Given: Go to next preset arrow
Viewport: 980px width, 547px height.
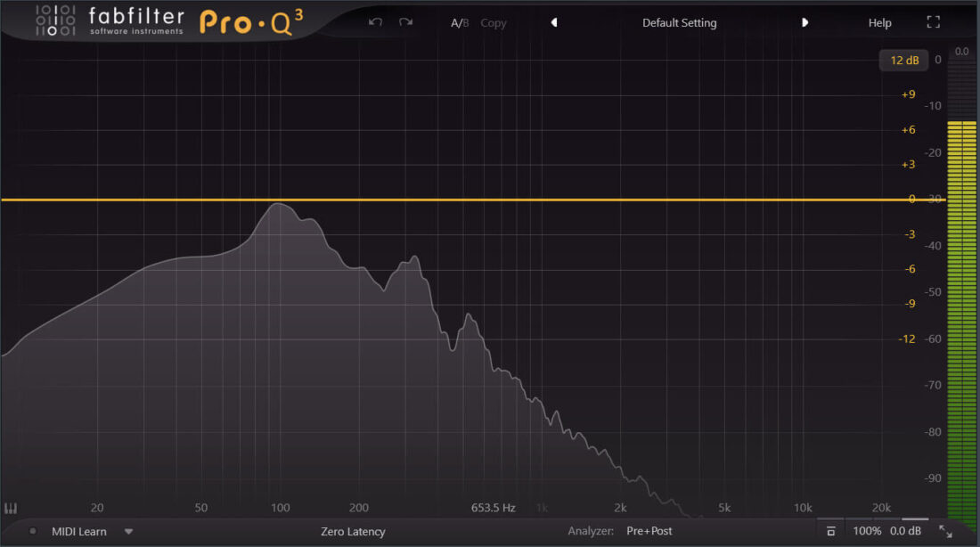Looking at the screenshot, I should [805, 22].
